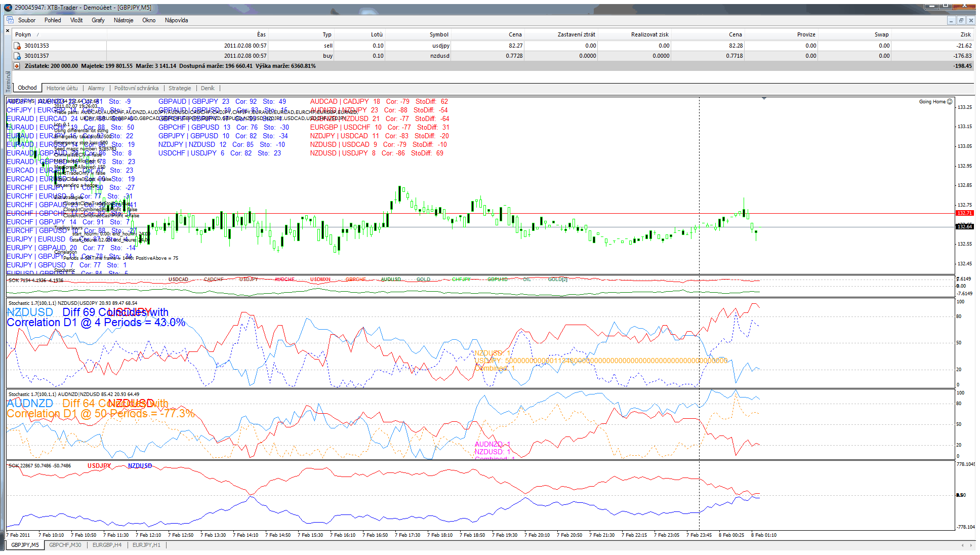This screenshot has width=980, height=555.
Task: Open the Vložit menu
Action: click(76, 20)
